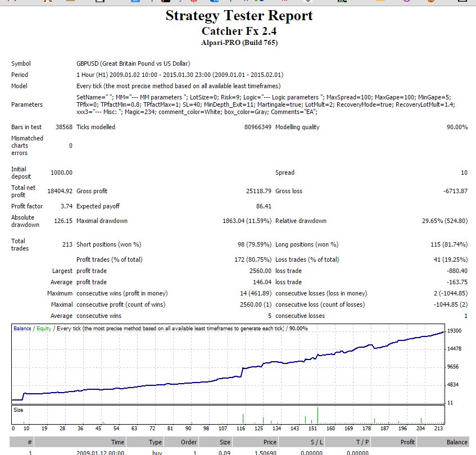The width and height of the screenshot is (476, 455).
Task: Select the SetName parameters string
Action: click(266, 104)
